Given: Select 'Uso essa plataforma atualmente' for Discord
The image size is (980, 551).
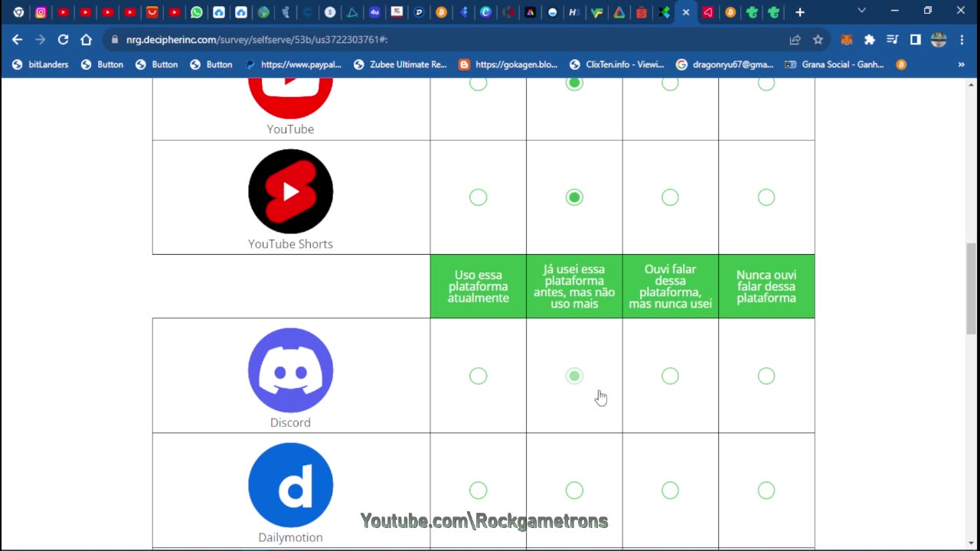Looking at the screenshot, I should click(478, 376).
